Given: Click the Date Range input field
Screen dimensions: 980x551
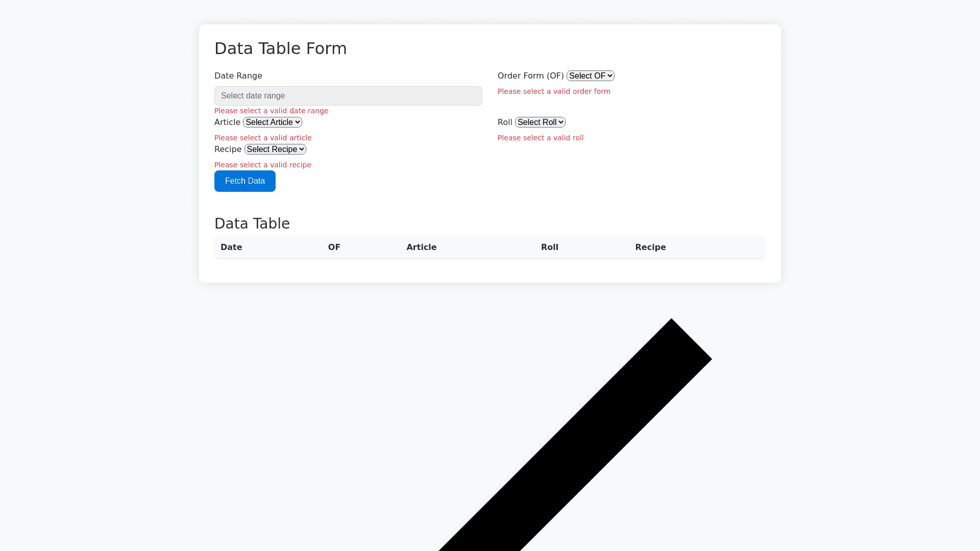Looking at the screenshot, I should tap(348, 96).
